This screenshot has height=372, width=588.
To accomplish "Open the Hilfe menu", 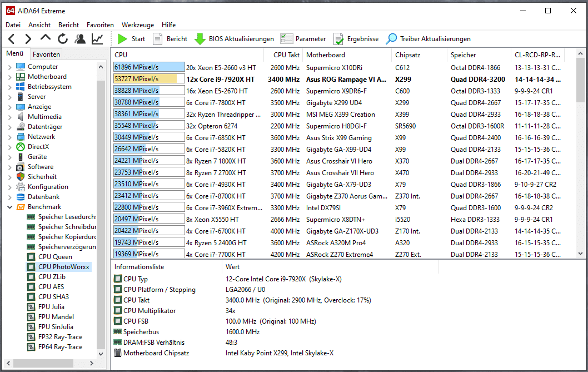I will (169, 25).
